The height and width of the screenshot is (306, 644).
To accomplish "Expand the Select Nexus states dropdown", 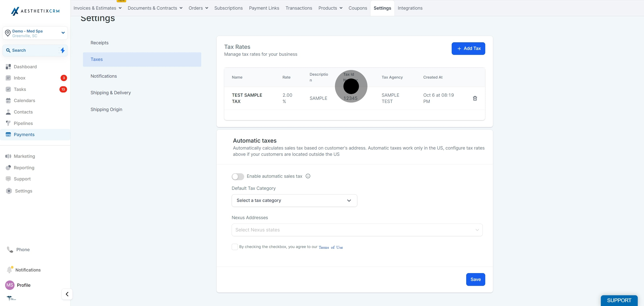I will point(357,230).
